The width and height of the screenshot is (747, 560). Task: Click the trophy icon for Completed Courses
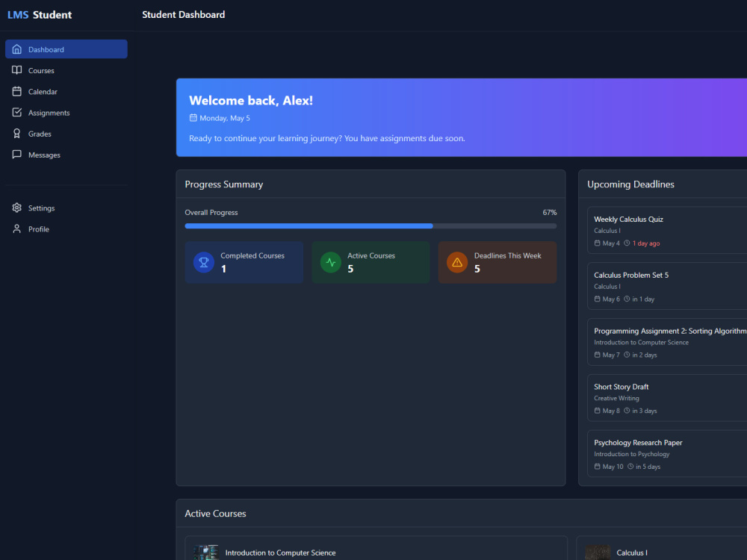pos(204,262)
